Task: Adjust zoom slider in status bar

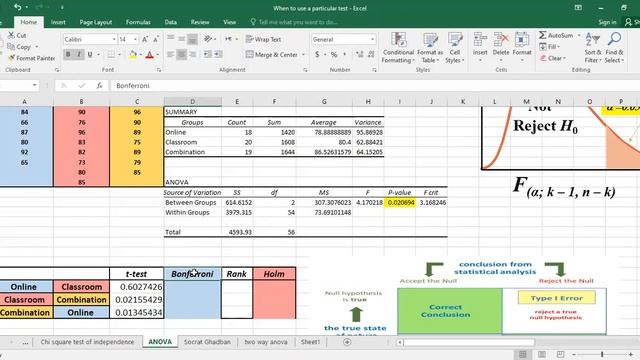Action: [602, 354]
